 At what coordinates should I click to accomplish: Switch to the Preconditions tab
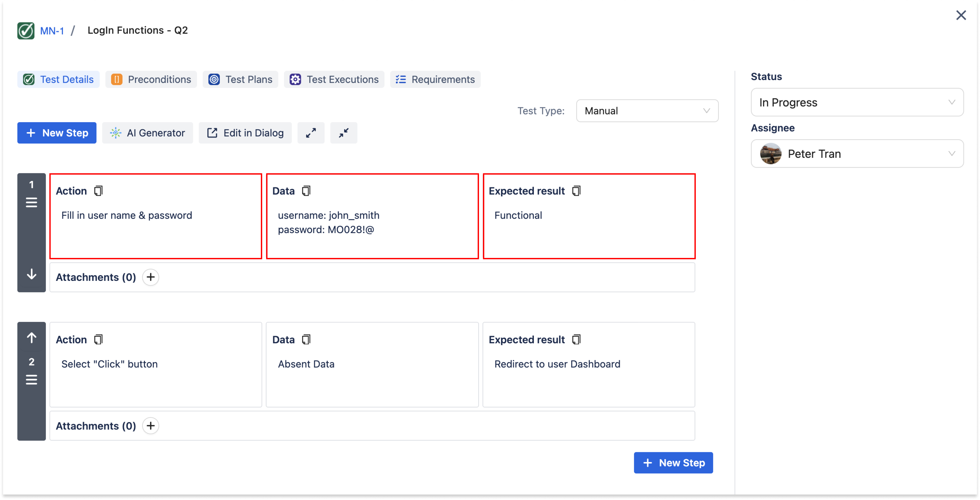(x=151, y=79)
